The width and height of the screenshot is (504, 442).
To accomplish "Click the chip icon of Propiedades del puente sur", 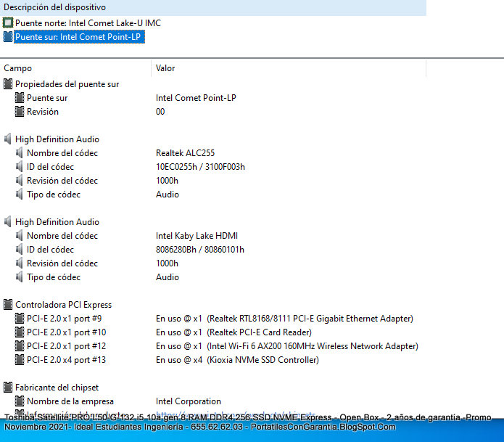I will [8, 84].
